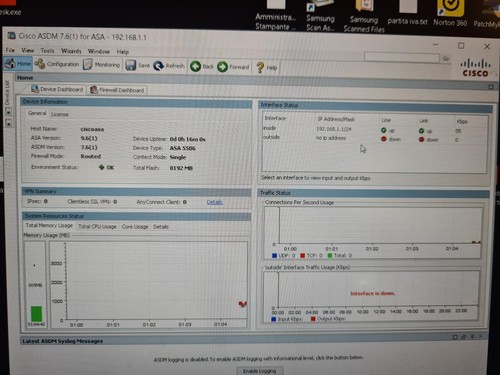Open Help with the question mark icon

pyautogui.click(x=267, y=68)
